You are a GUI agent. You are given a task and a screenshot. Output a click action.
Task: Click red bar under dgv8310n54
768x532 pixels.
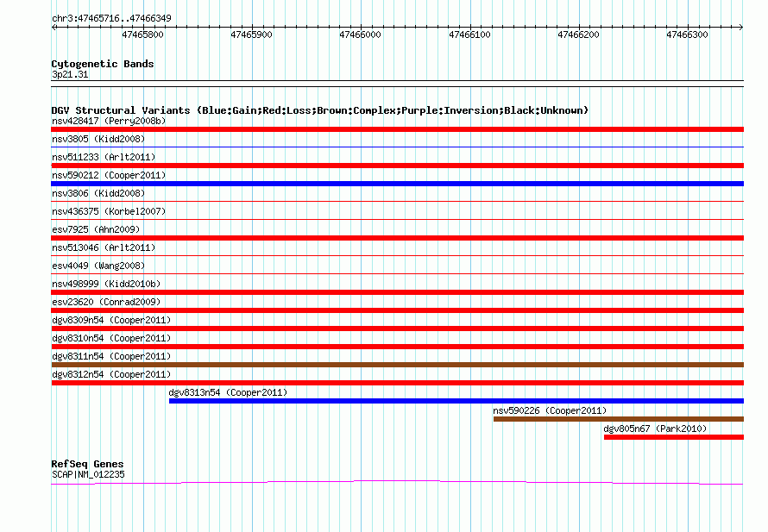point(397,347)
